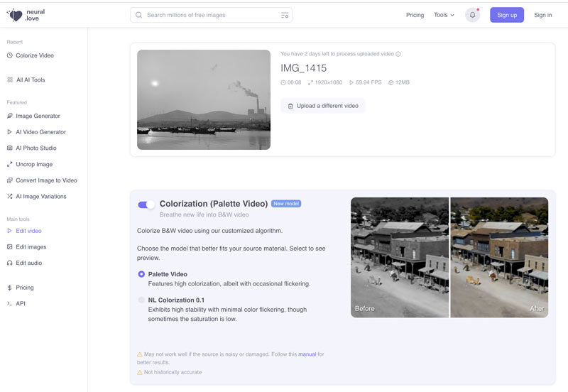Select the Palette Video radio option
This screenshot has width=568, height=392.
click(x=141, y=274)
